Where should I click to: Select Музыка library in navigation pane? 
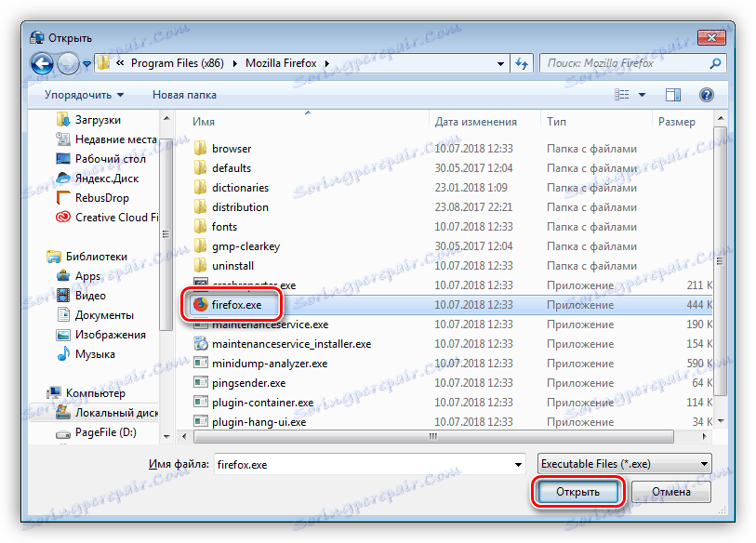[x=86, y=354]
